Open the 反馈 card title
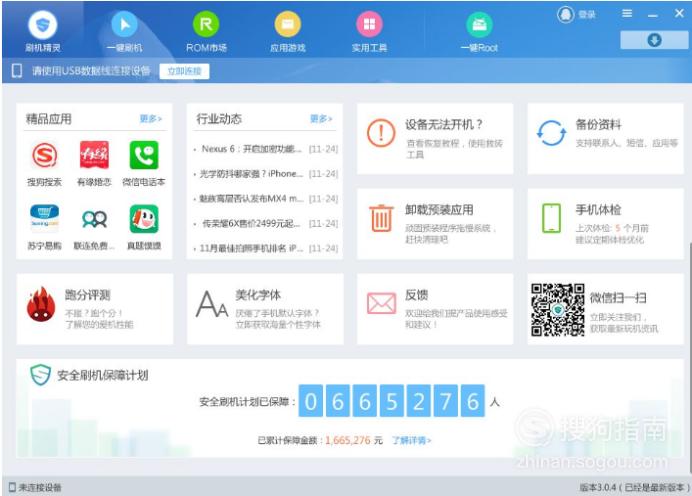 pyautogui.click(x=416, y=295)
